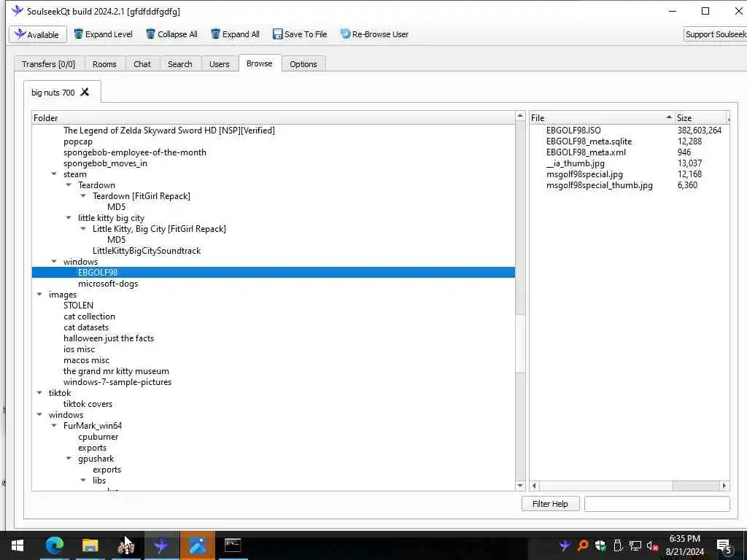Collapse Little Kitty, Big City [FitGirl Repack]

coord(83,229)
